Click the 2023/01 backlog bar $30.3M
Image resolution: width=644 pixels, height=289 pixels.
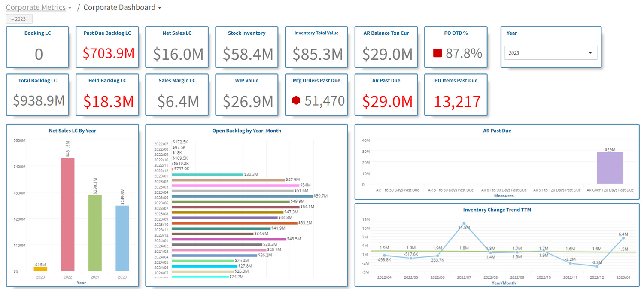click(207, 175)
